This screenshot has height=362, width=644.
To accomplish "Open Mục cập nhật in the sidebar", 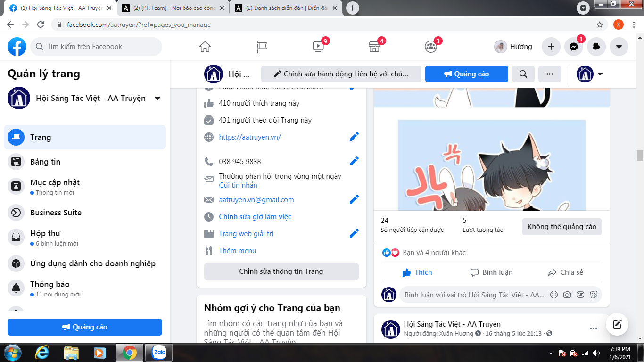I will point(85,187).
